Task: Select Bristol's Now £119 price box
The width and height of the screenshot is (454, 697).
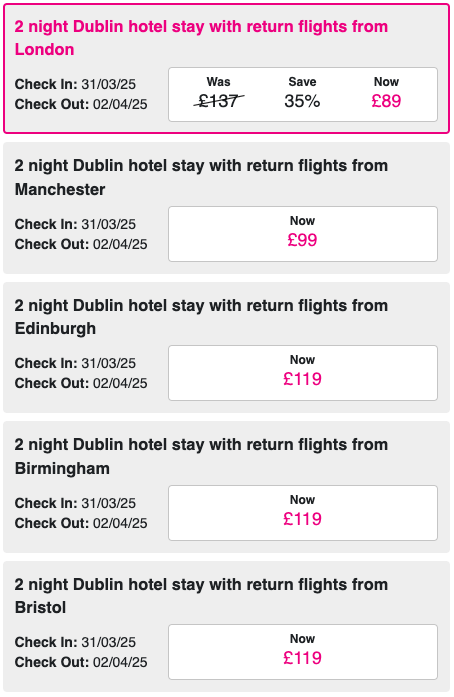Action: (303, 652)
